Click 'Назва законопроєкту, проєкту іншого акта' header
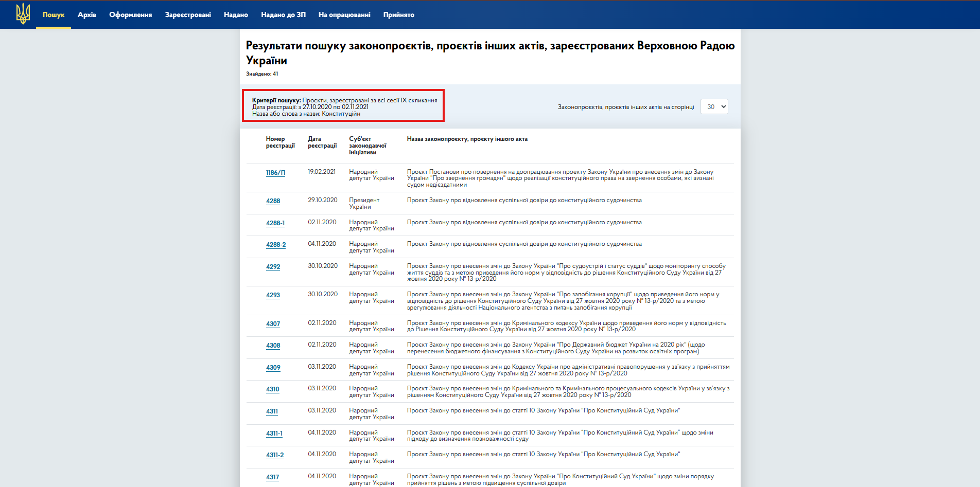The image size is (980, 487). point(467,139)
